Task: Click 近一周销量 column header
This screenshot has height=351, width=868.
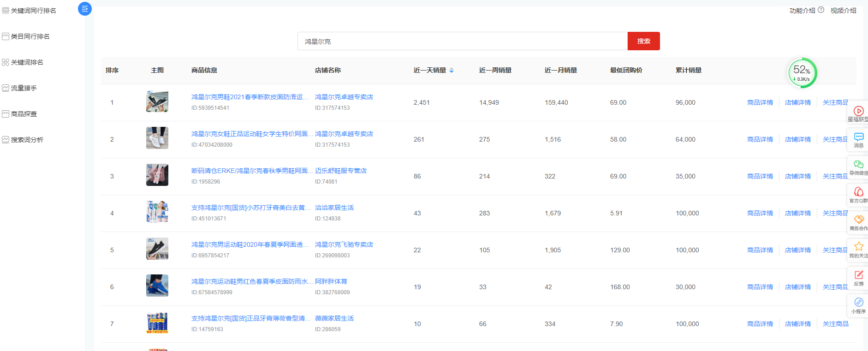Action: tap(495, 70)
